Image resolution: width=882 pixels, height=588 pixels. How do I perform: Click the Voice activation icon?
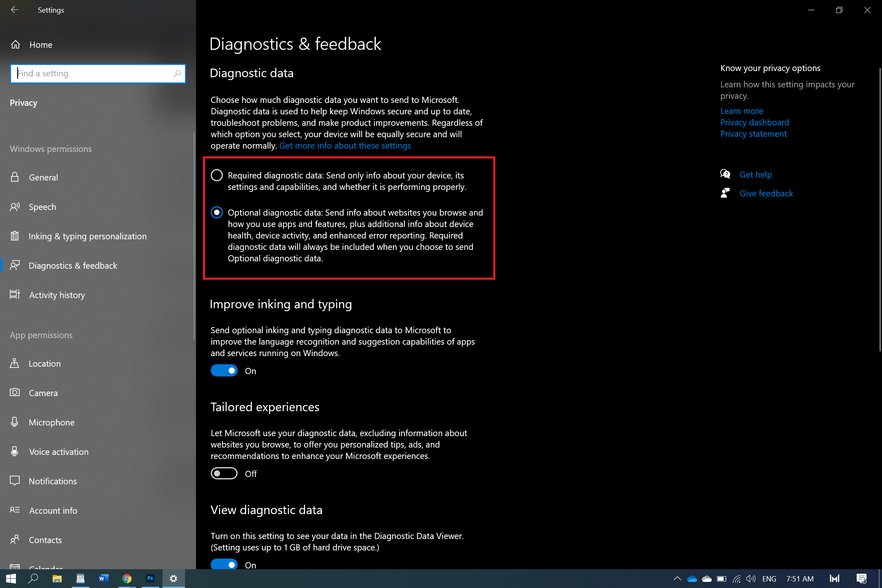tap(15, 452)
